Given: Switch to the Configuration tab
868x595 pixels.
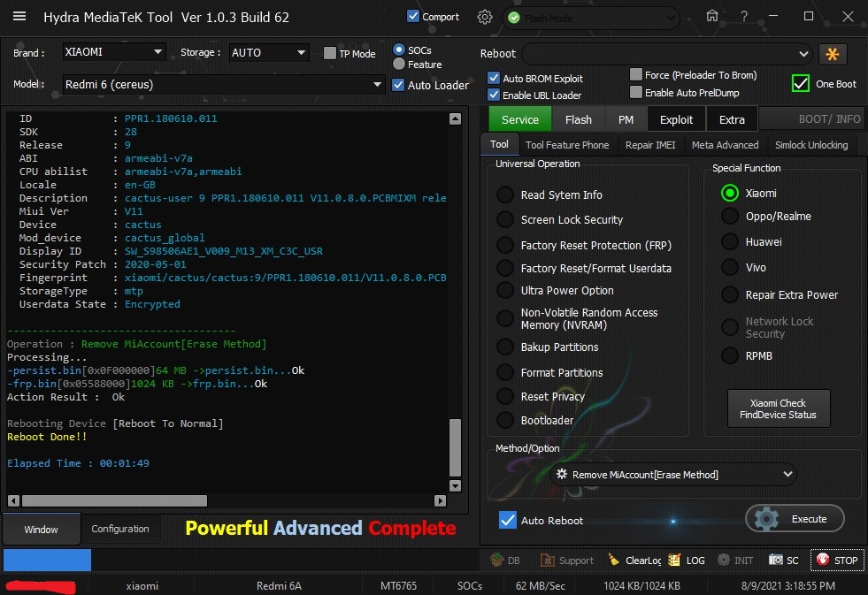Looking at the screenshot, I should [x=120, y=529].
